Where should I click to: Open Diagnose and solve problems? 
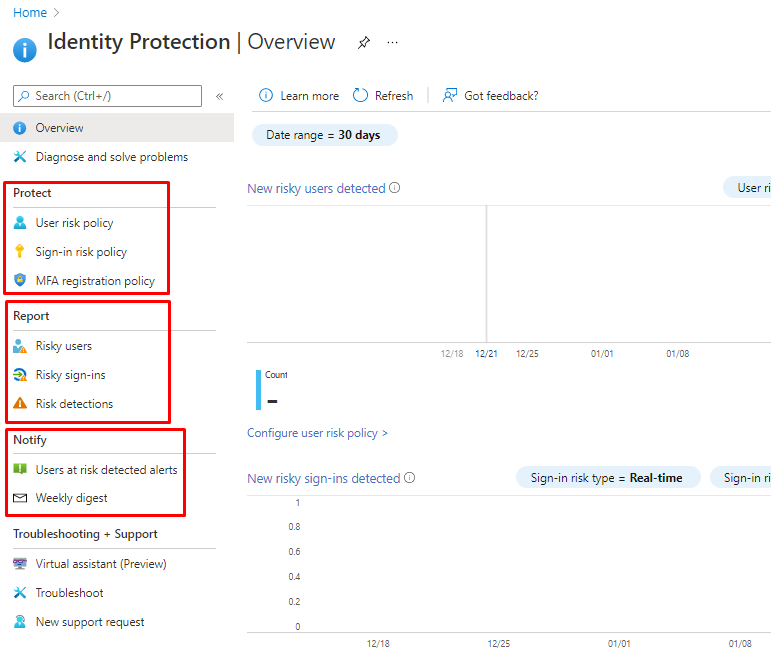[x=111, y=157]
